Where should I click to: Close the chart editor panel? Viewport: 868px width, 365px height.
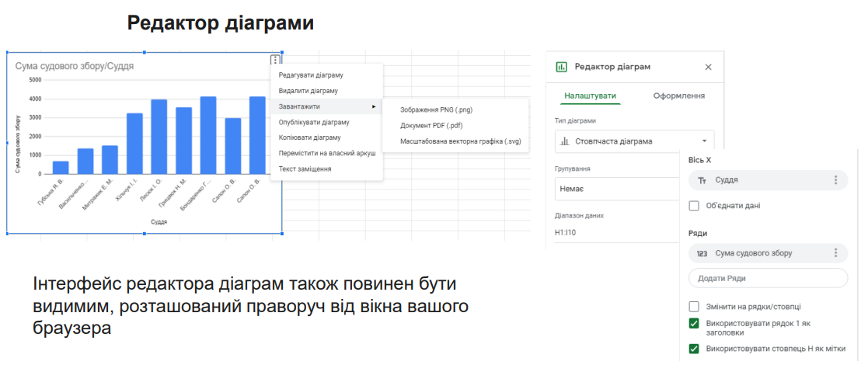point(708,68)
